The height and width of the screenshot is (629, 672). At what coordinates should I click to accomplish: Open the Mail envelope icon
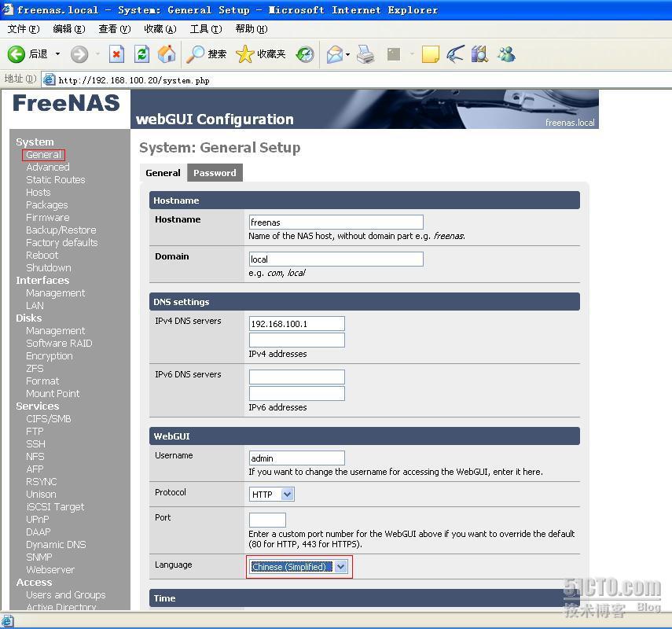[335, 54]
